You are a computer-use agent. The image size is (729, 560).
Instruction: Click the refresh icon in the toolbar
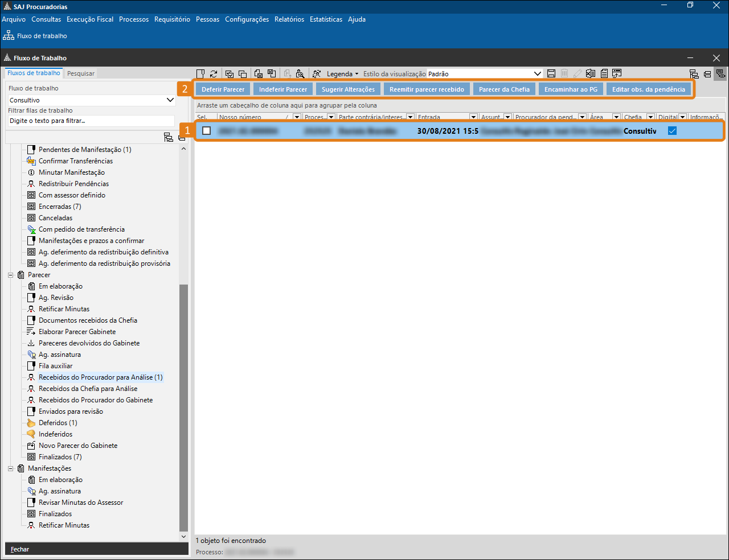(214, 74)
